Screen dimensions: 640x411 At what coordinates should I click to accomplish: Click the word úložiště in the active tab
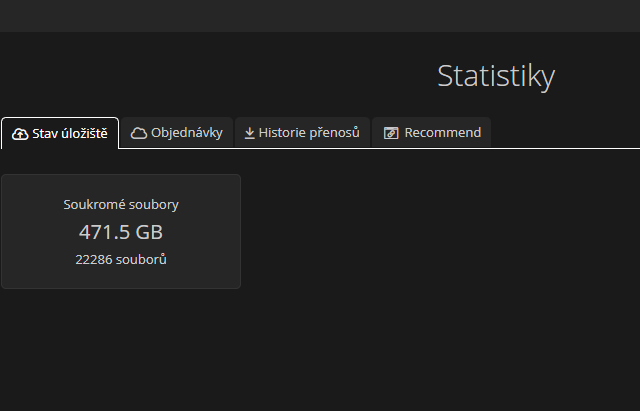point(83,133)
